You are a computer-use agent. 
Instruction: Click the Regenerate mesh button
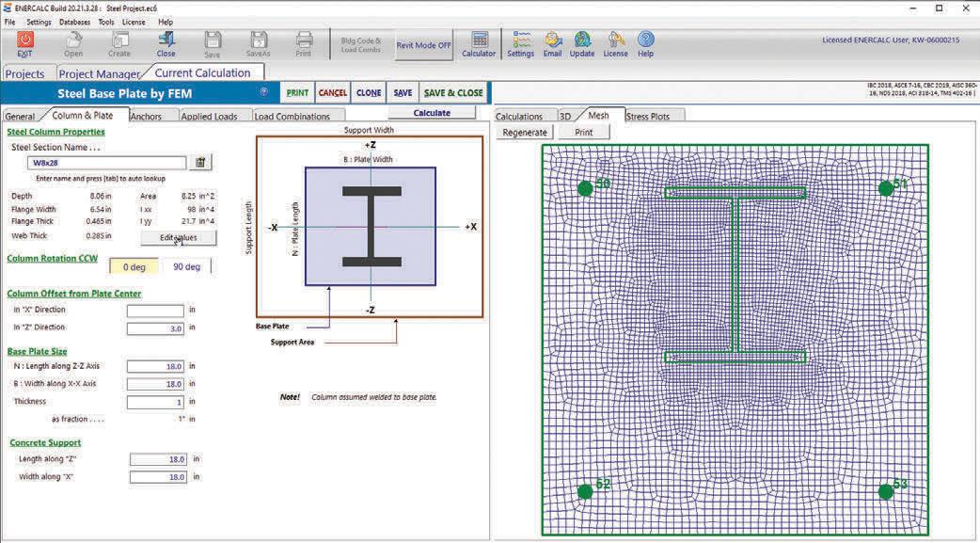point(525,133)
